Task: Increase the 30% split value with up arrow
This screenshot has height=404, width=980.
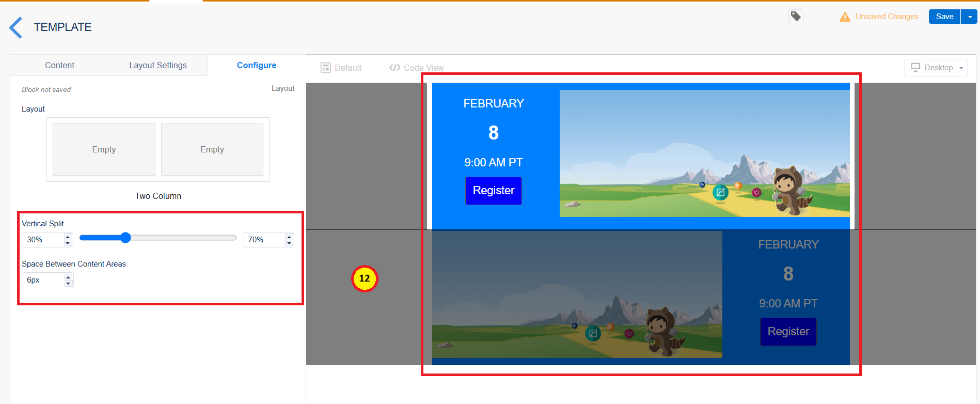Action: 68,237
